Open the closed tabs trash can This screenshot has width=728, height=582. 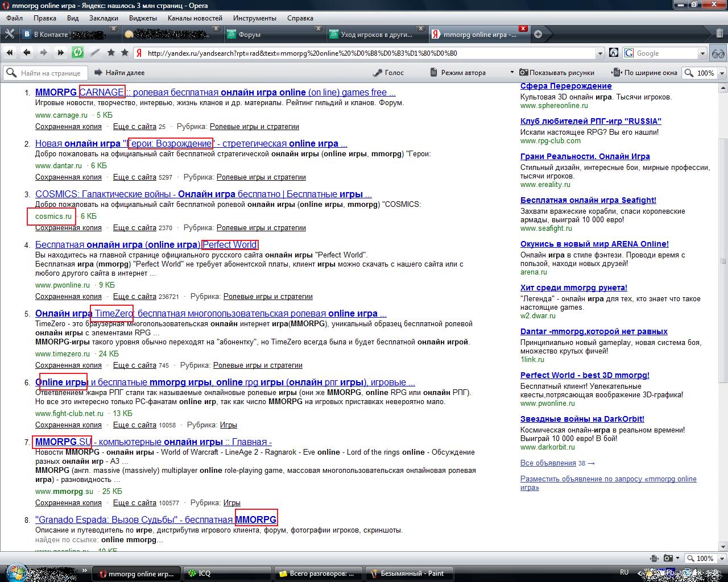719,34
